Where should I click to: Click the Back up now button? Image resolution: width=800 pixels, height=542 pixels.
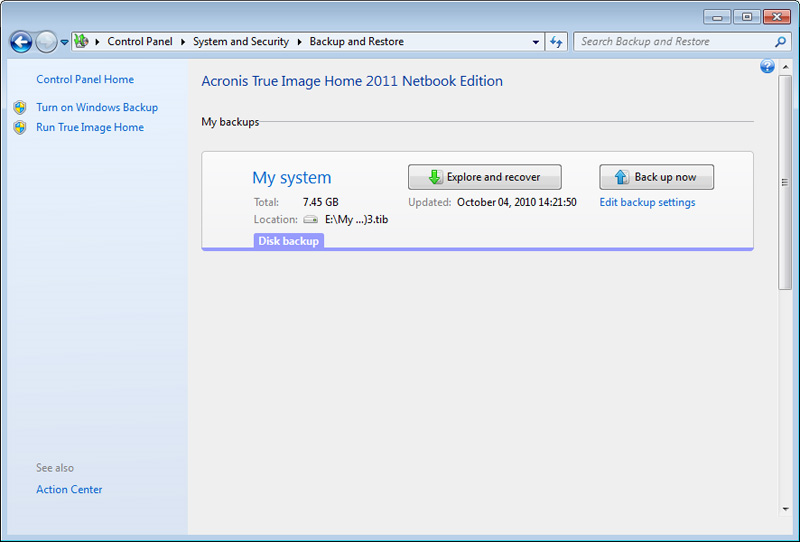pos(657,177)
